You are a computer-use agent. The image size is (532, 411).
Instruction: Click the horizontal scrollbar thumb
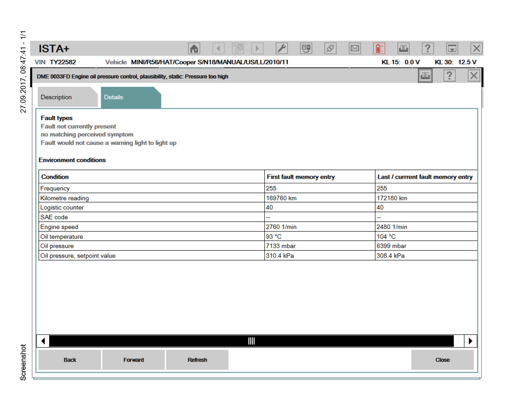click(x=251, y=341)
